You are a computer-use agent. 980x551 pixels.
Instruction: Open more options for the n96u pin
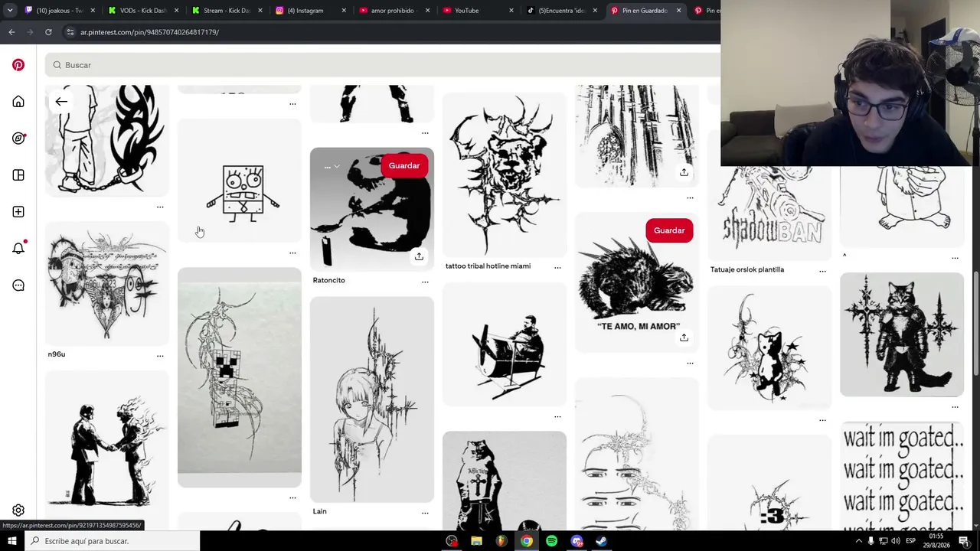pyautogui.click(x=160, y=355)
